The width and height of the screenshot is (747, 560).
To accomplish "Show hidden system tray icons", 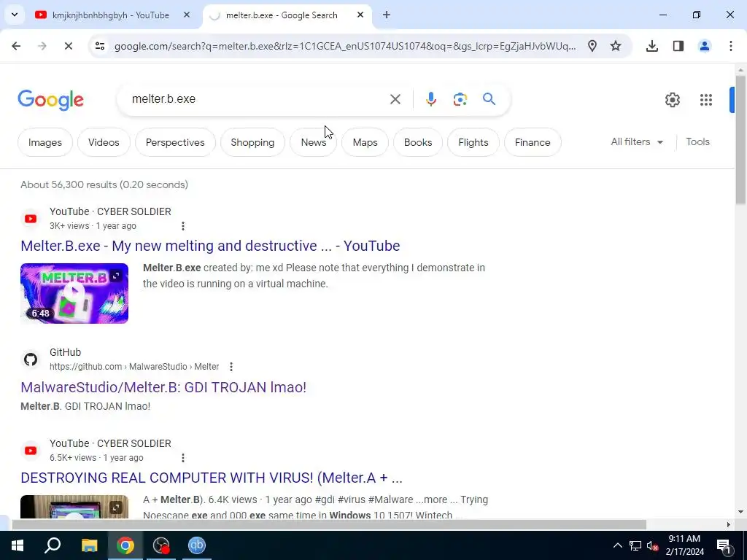I will [617, 545].
